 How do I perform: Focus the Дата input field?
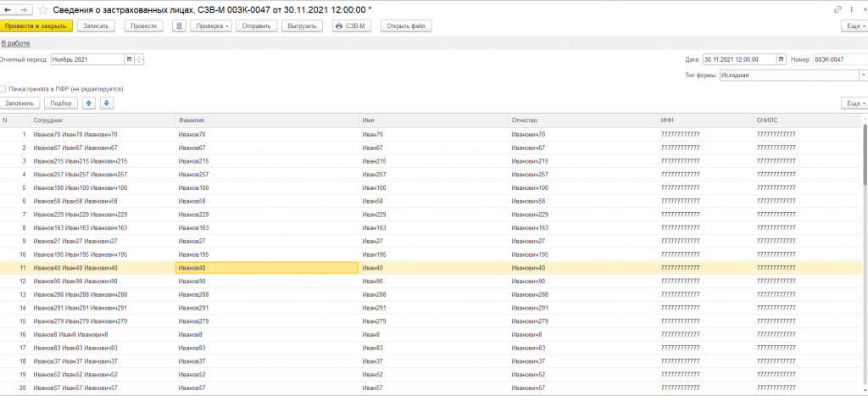(x=739, y=59)
